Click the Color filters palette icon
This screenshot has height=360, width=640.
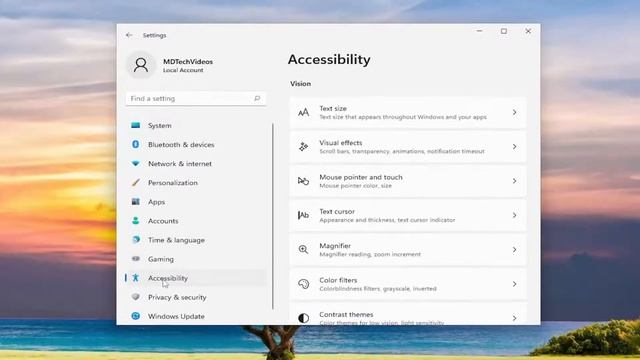tap(303, 284)
